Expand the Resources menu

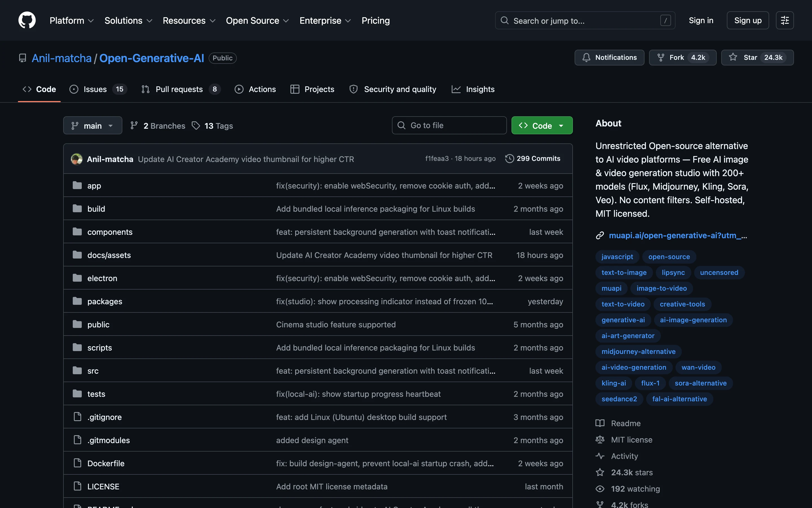click(189, 21)
